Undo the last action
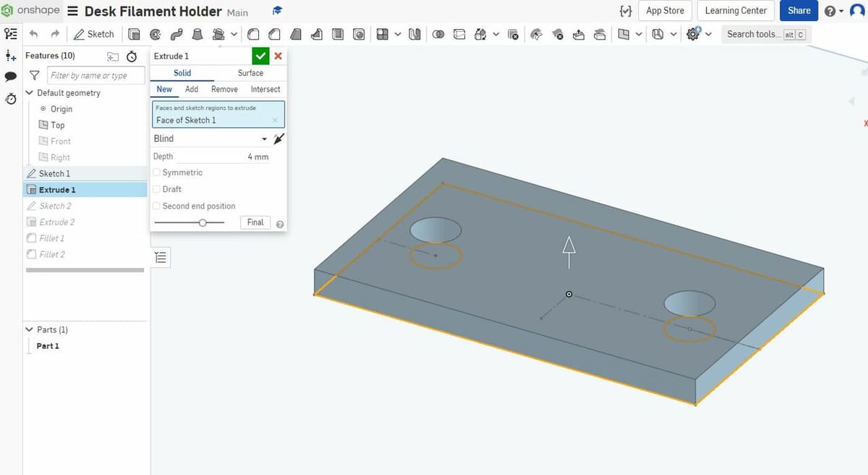 (33, 34)
